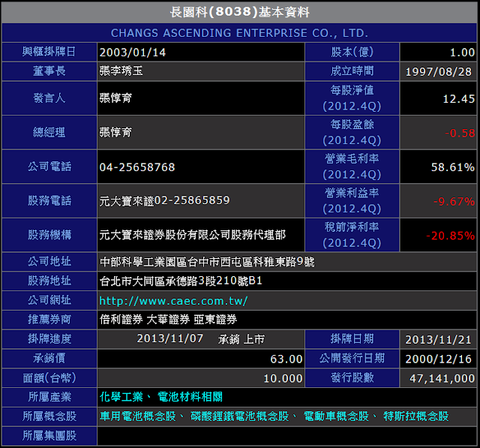This screenshot has width=480, height=448.
Task: Click the par value 10.000
Action: [x=283, y=378]
